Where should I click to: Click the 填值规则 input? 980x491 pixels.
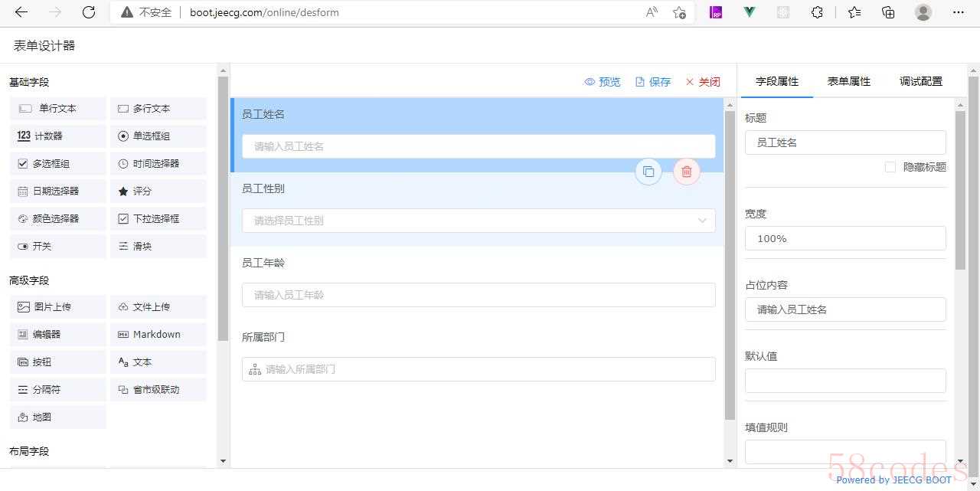[x=845, y=452]
